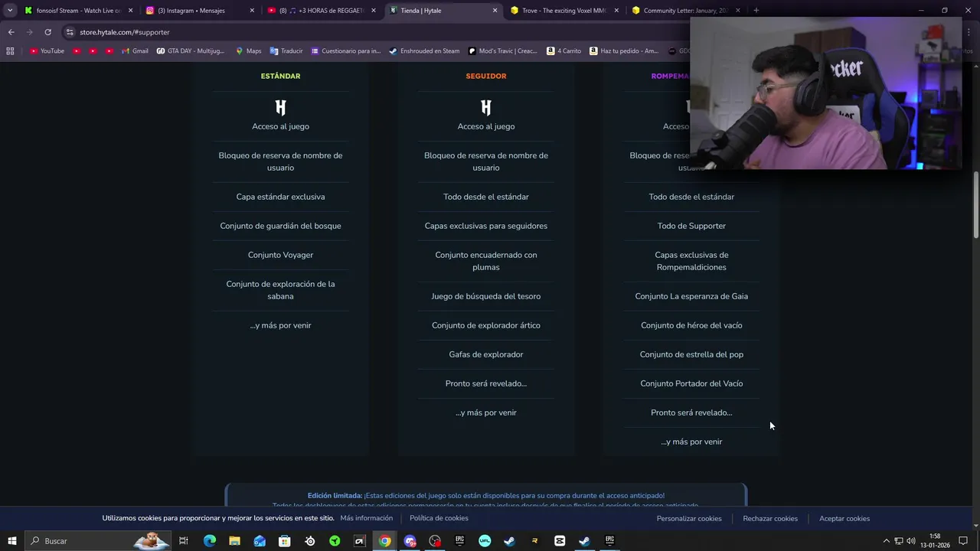
Task: Open 'Política de cookies' link
Action: (x=439, y=518)
